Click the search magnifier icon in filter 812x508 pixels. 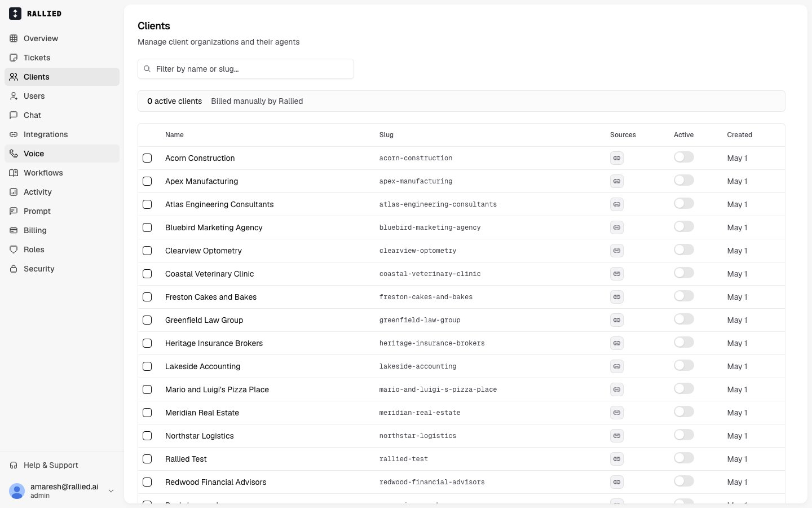[x=147, y=69]
